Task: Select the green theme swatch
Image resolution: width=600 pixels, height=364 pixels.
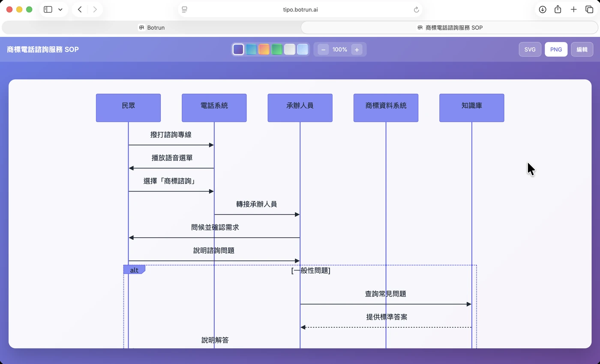Action: click(x=277, y=49)
